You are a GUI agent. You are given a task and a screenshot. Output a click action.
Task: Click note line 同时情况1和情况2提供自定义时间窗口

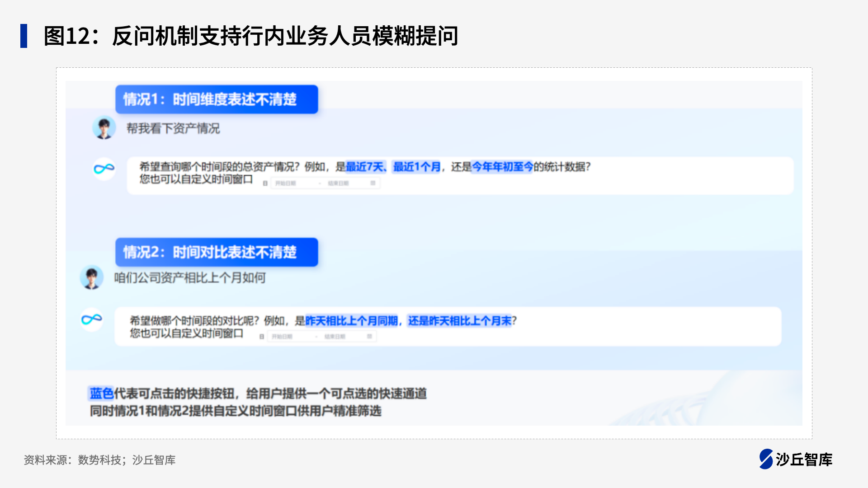[x=236, y=411]
